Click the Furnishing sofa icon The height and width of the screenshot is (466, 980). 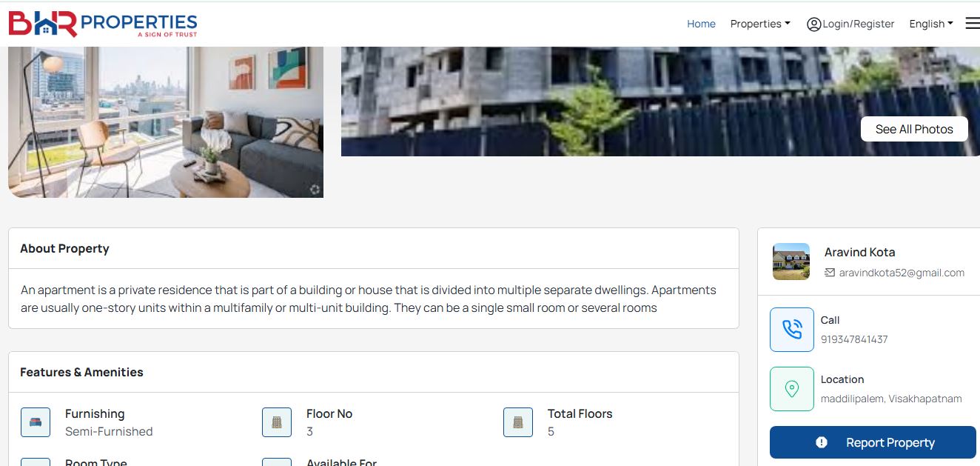pyautogui.click(x=36, y=422)
